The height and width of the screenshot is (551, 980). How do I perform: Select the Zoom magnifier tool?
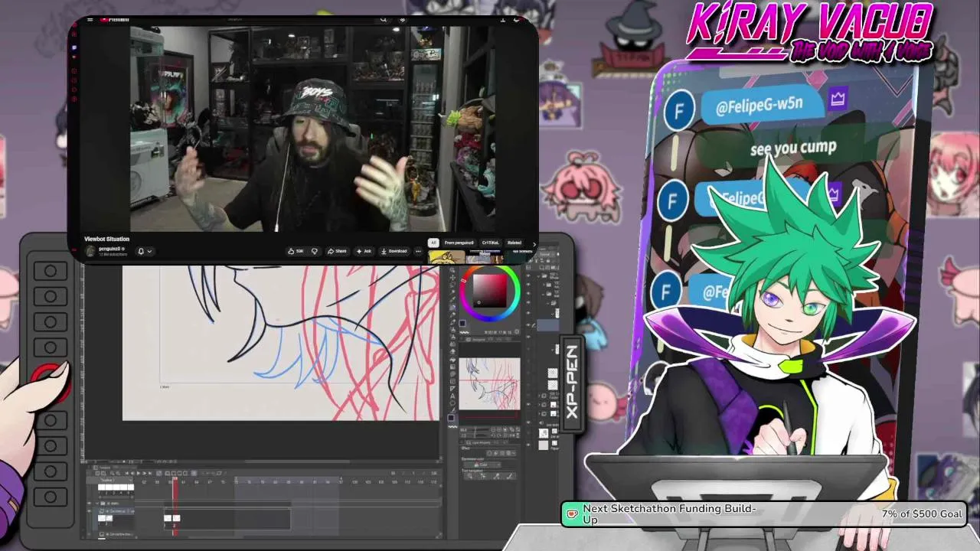452,270
